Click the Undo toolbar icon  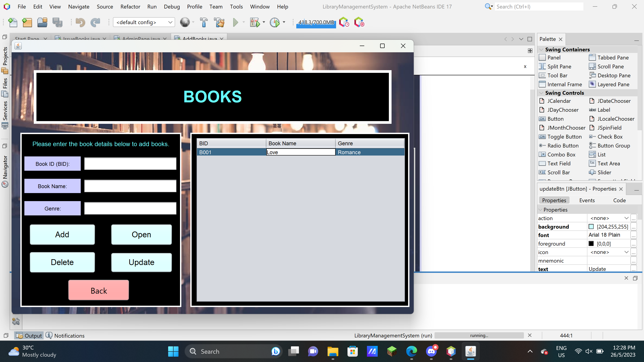tap(80, 23)
